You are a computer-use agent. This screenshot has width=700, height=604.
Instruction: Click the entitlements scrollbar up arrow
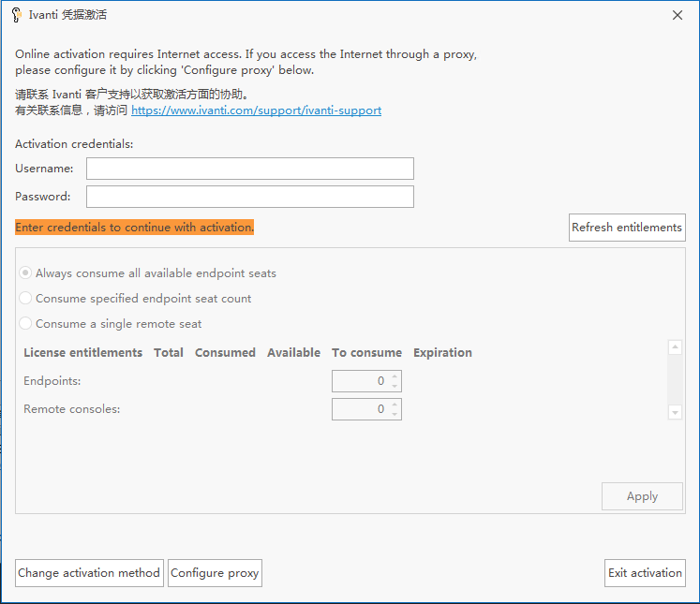click(675, 347)
